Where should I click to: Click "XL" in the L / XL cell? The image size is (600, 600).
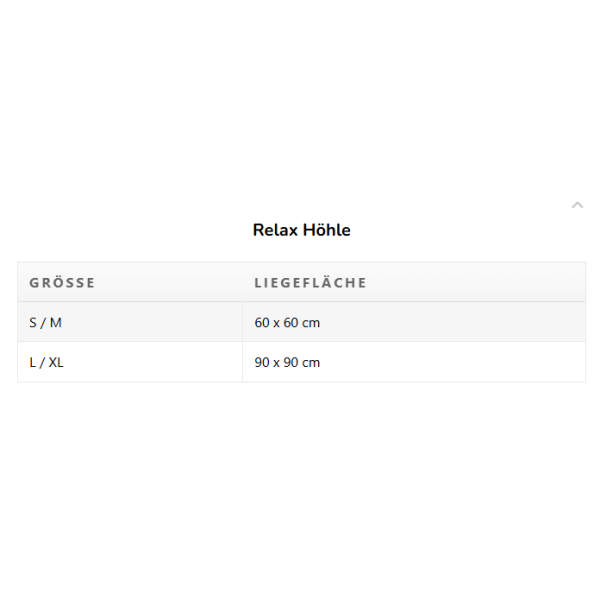56,362
